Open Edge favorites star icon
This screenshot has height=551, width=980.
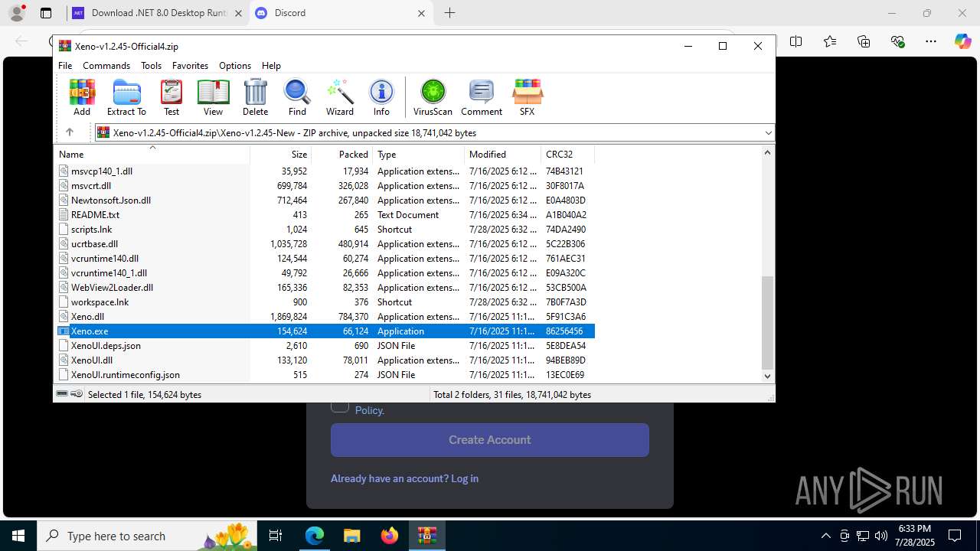coord(830,41)
